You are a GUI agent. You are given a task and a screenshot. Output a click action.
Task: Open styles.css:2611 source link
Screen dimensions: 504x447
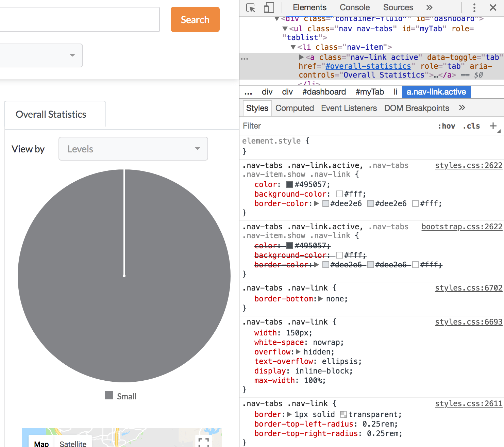(469, 404)
